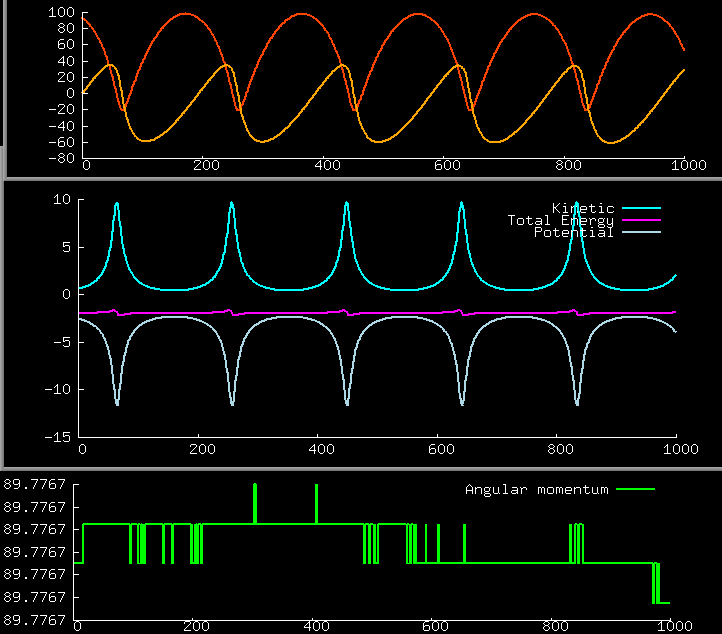Click x-axis label 400 in the energy plot
This screenshot has height=634, width=722.
[x=321, y=449]
